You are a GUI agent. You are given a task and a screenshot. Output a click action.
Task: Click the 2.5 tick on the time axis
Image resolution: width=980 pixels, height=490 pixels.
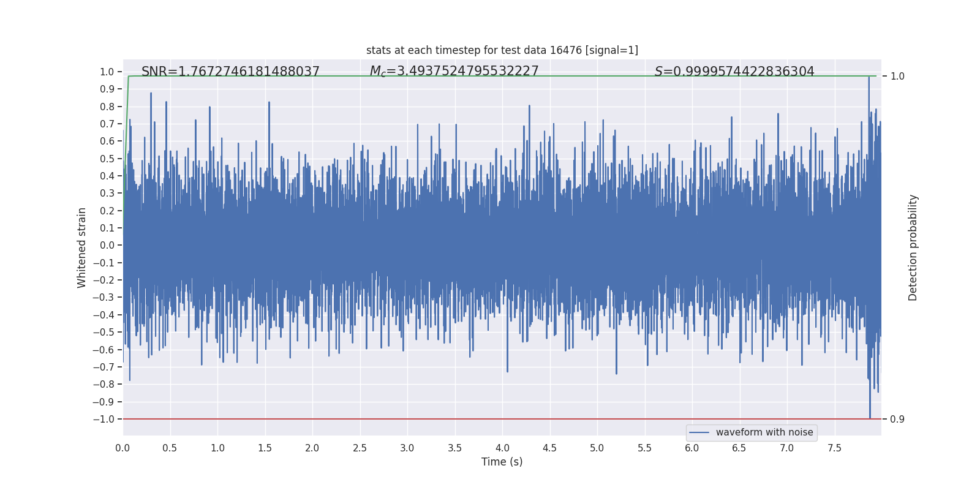[360, 448]
